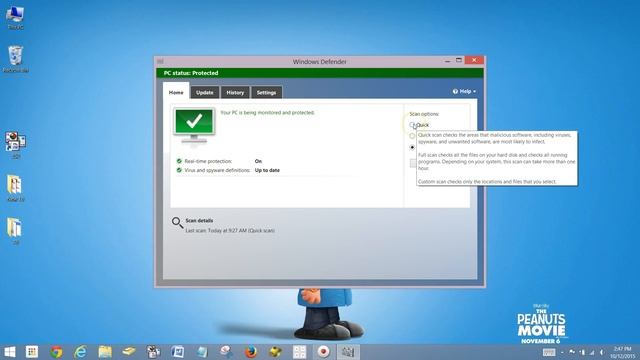This screenshot has width=640, height=360.
Task: Select the third, currently selected scan option radio button
Action: point(412,147)
